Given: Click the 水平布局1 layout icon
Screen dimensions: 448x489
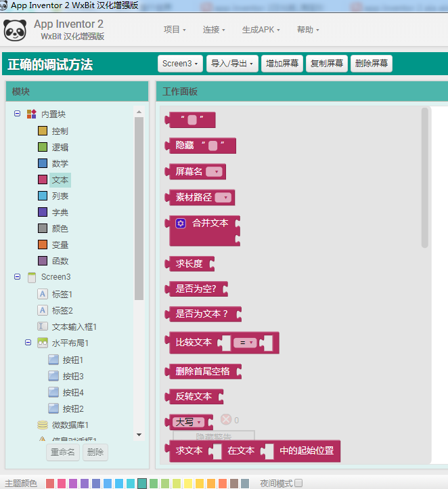Looking at the screenshot, I should [x=43, y=343].
